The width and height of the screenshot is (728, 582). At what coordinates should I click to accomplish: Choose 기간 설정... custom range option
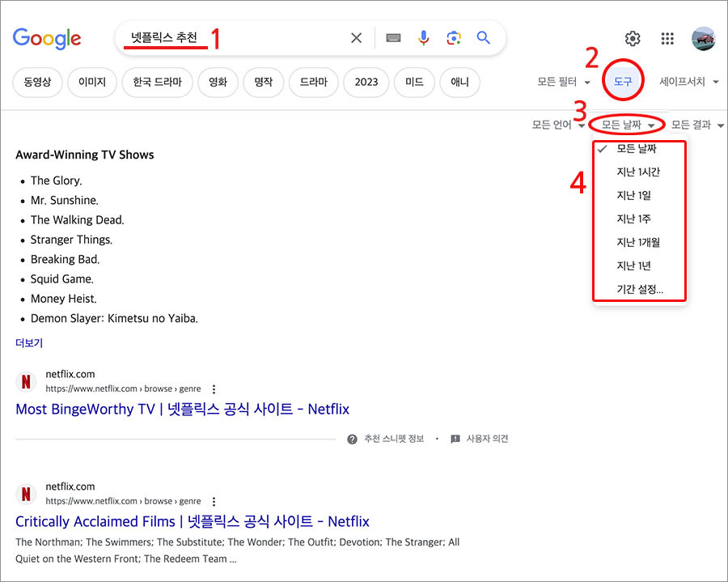(x=639, y=289)
